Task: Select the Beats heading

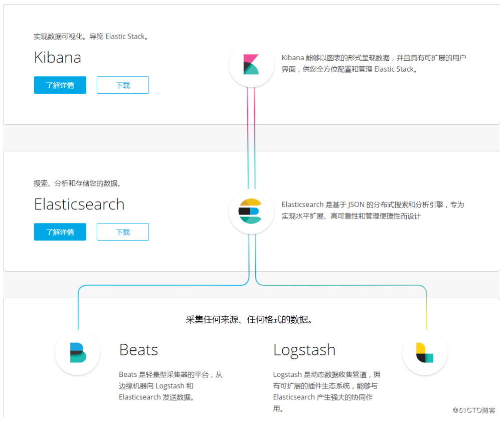Action: (138, 350)
